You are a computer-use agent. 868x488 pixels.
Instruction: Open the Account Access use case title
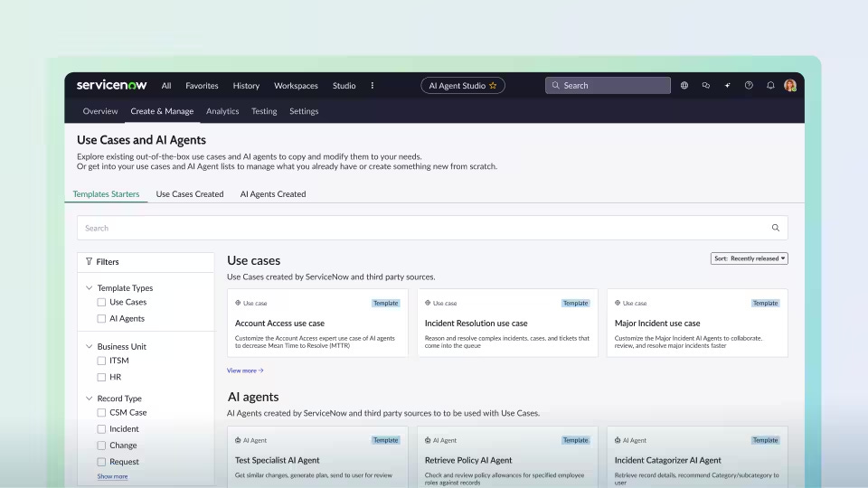[x=279, y=324]
